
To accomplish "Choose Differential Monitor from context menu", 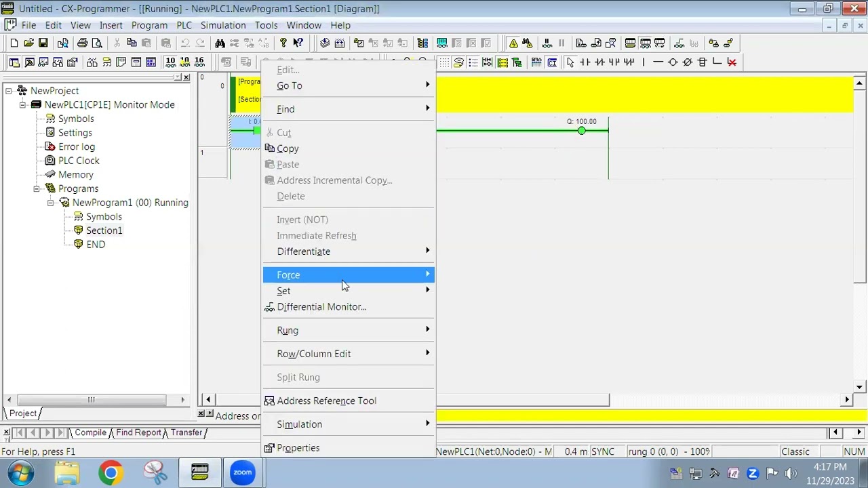I will coord(349,307).
